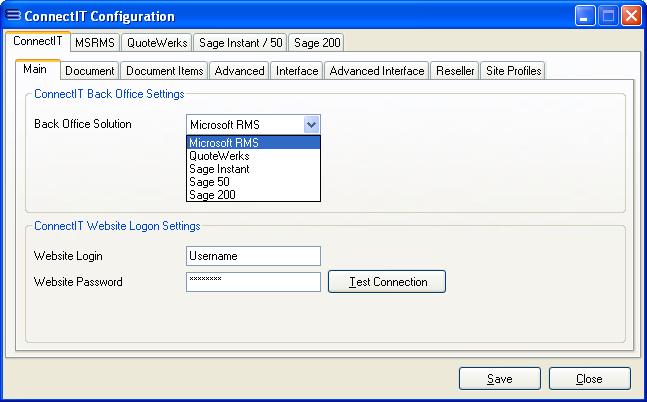Close the window with the red X
The height and width of the screenshot is (402, 647).
pos(631,16)
